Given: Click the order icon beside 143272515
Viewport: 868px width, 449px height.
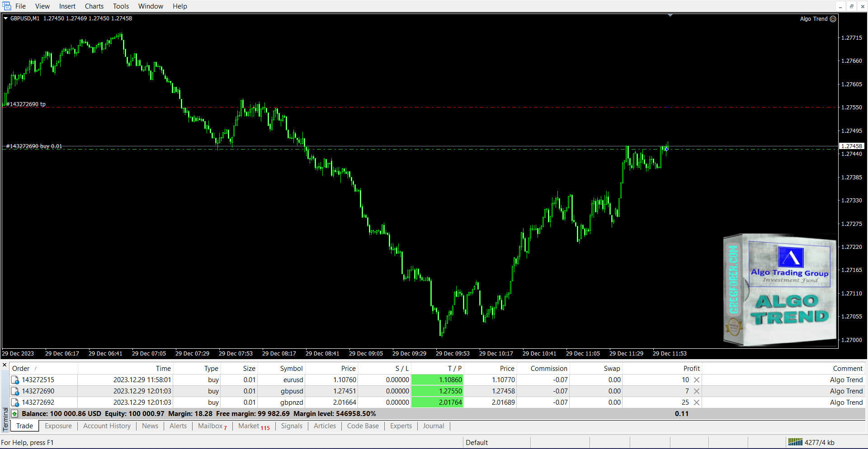Looking at the screenshot, I should point(15,380).
